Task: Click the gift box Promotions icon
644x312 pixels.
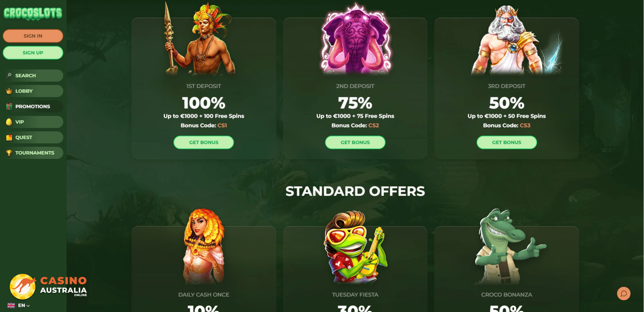Action: click(9, 107)
